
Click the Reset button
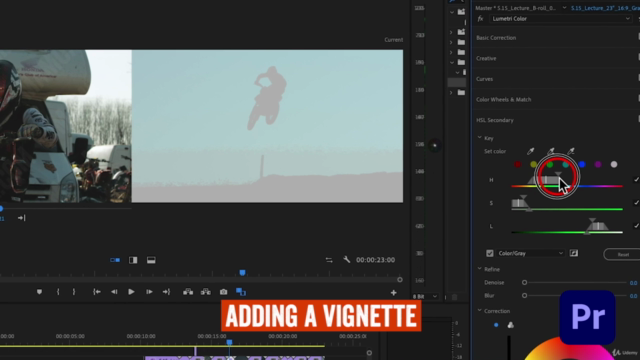click(622, 255)
